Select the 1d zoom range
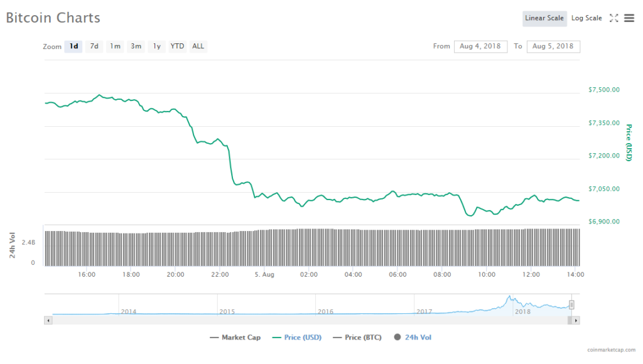 [73, 46]
